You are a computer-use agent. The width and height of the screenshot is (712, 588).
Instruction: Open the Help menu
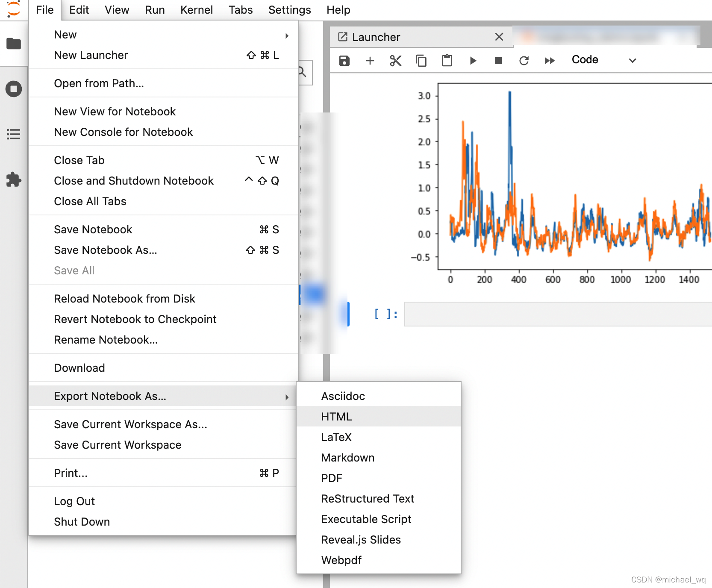(x=338, y=10)
